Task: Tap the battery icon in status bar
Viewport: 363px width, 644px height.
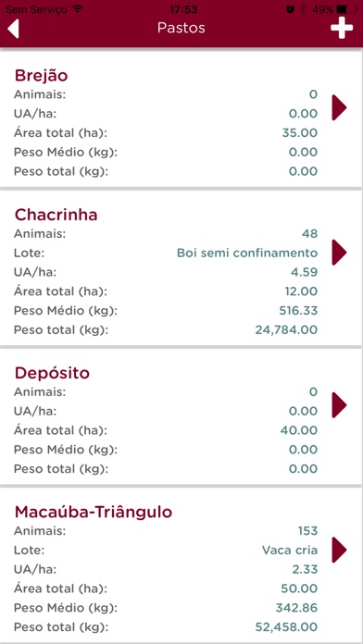Action: pos(346,9)
